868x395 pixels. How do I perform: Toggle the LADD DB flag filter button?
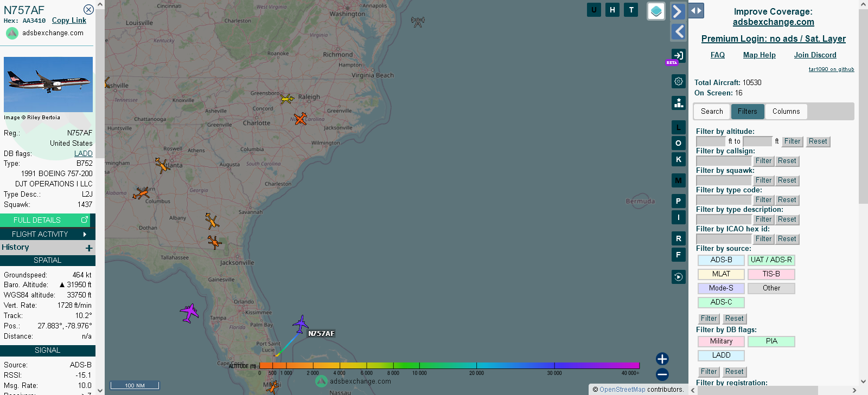click(721, 355)
